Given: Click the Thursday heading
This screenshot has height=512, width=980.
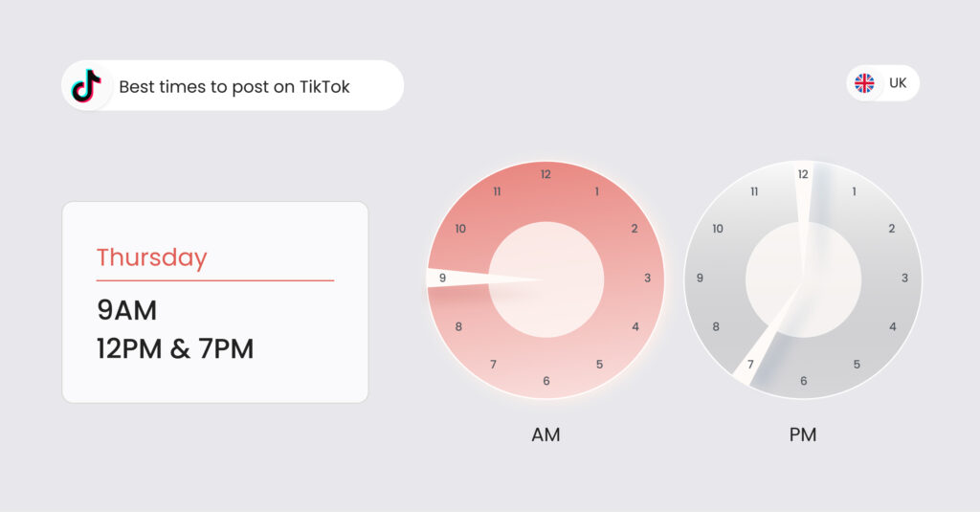Looking at the screenshot, I should [151, 257].
